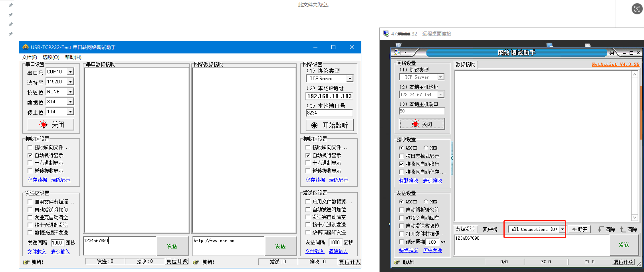Image resolution: width=644 pixels, height=272 pixels.
Task: Enable serial 十六进制显示 hex display checkbox
Action: click(x=30, y=163)
